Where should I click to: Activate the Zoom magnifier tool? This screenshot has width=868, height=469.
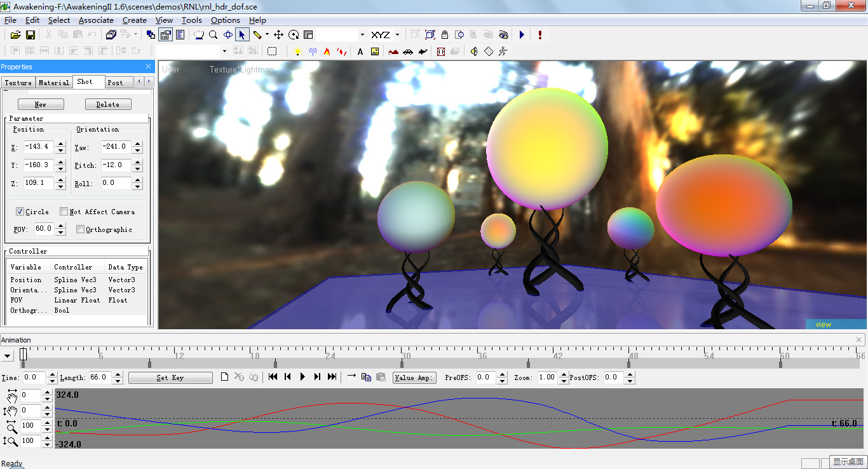[x=214, y=34]
